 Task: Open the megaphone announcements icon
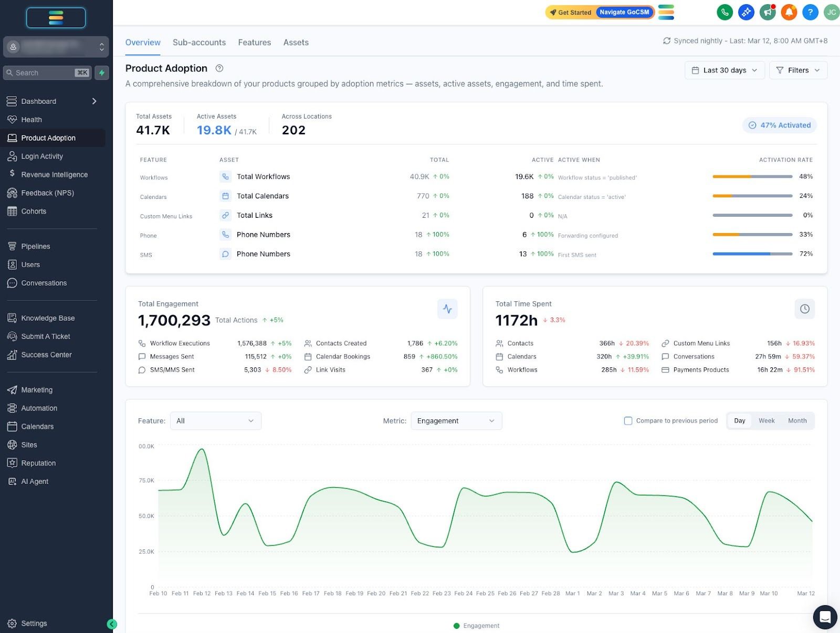pyautogui.click(x=768, y=12)
